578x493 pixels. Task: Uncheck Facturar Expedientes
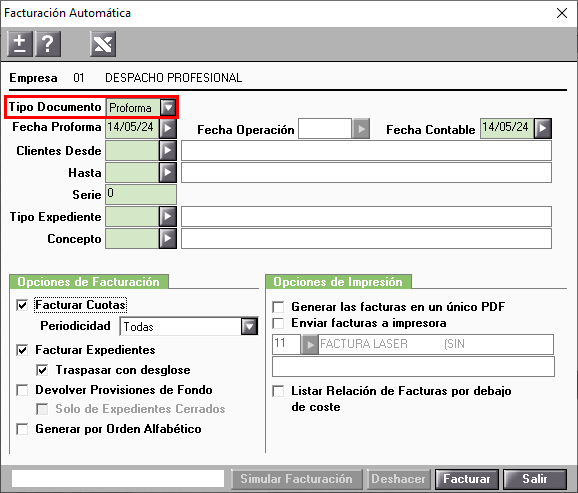point(22,350)
